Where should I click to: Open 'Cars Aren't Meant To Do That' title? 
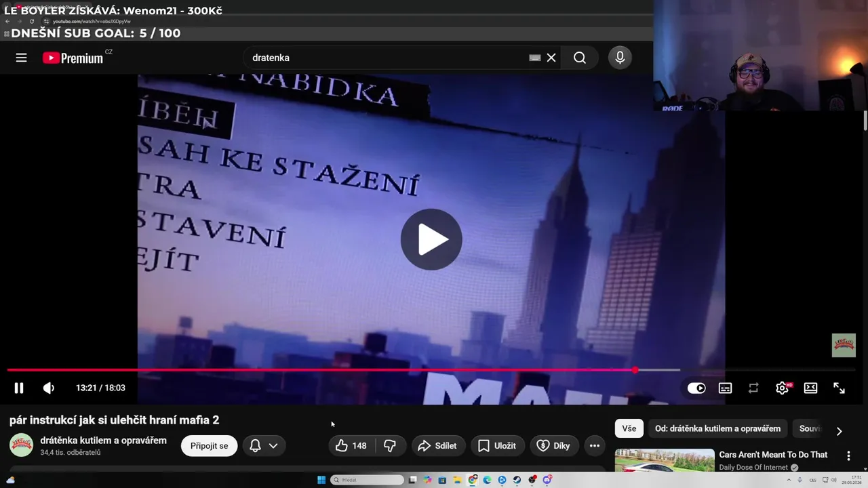click(773, 455)
